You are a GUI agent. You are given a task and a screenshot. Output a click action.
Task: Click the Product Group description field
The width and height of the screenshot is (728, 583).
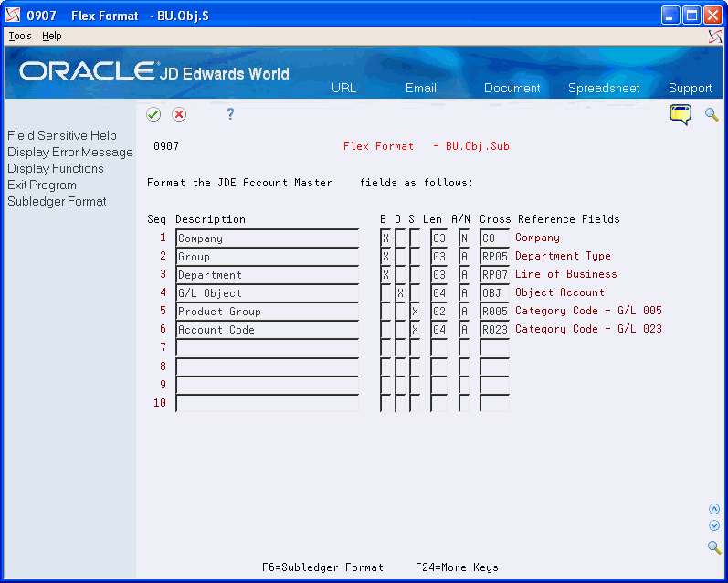coord(267,312)
